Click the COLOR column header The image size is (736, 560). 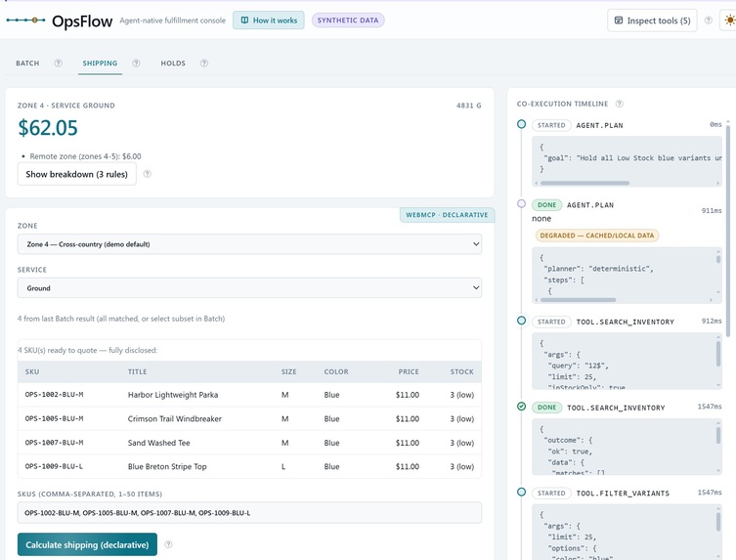tap(336, 371)
